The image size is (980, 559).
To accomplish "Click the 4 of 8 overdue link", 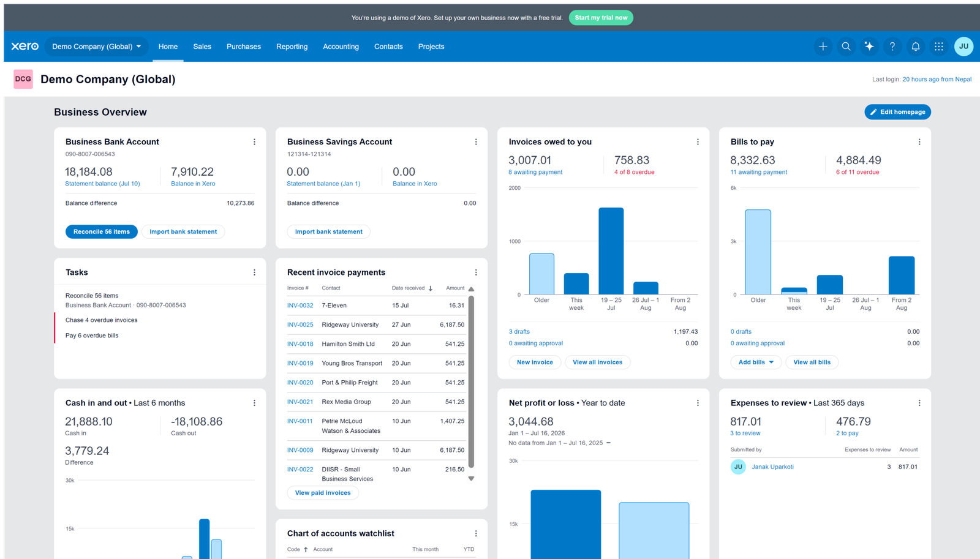I will pos(635,172).
